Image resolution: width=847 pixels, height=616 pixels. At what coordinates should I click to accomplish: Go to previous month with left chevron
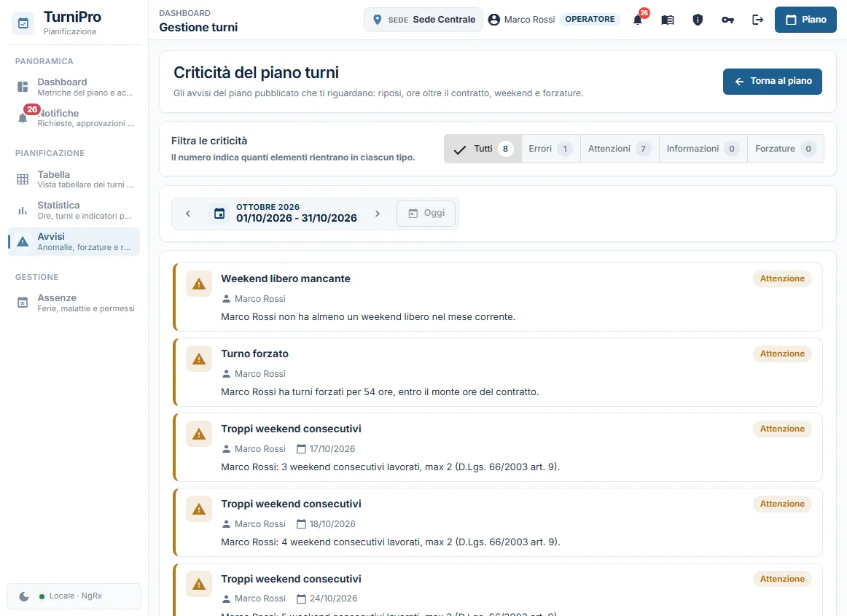point(188,214)
